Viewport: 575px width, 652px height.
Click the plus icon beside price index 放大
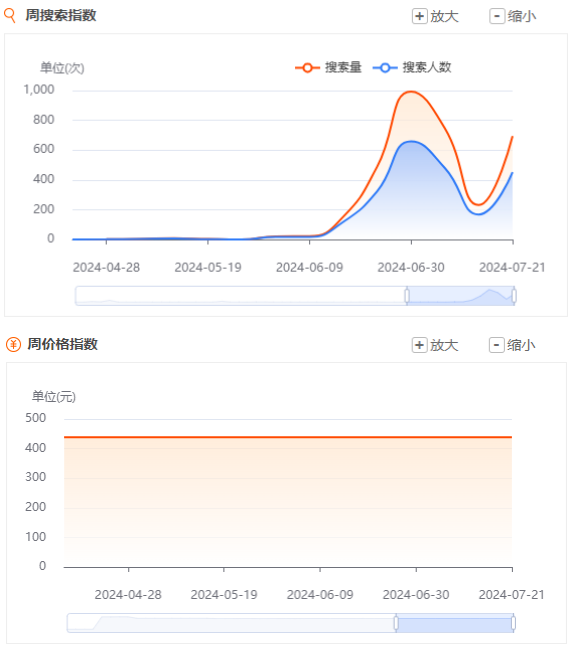(419, 345)
